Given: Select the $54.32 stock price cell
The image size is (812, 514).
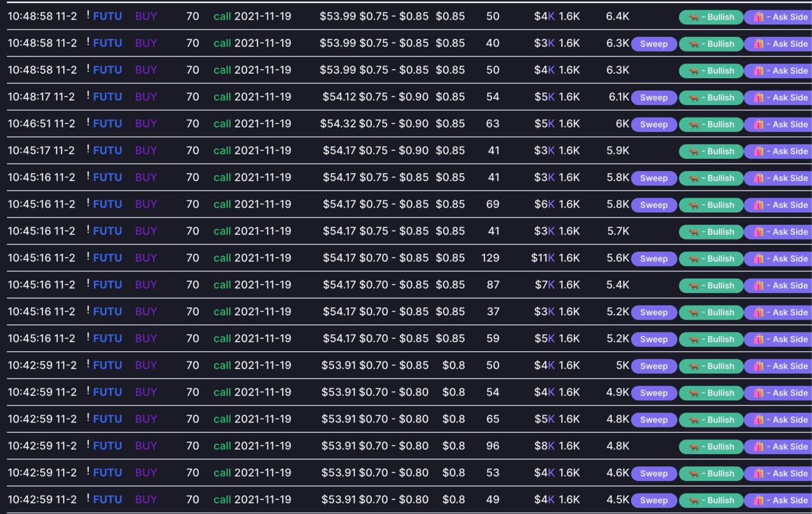Looking at the screenshot, I should click(338, 124).
